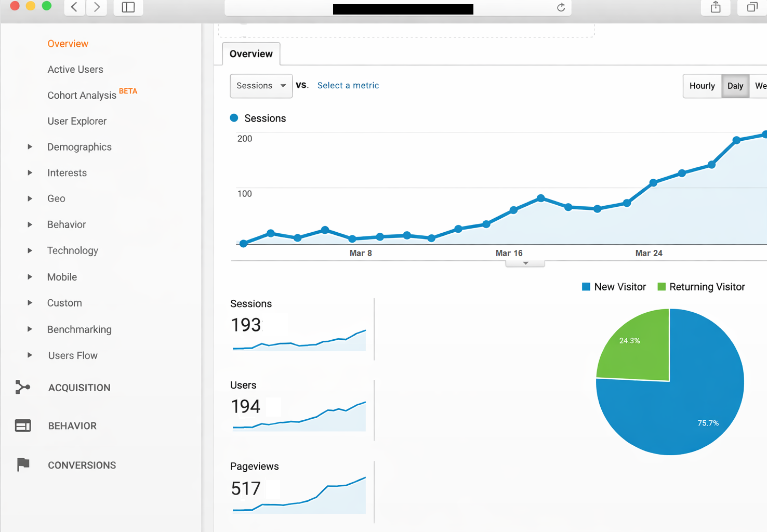Click the Conversions flag icon

[23, 464]
